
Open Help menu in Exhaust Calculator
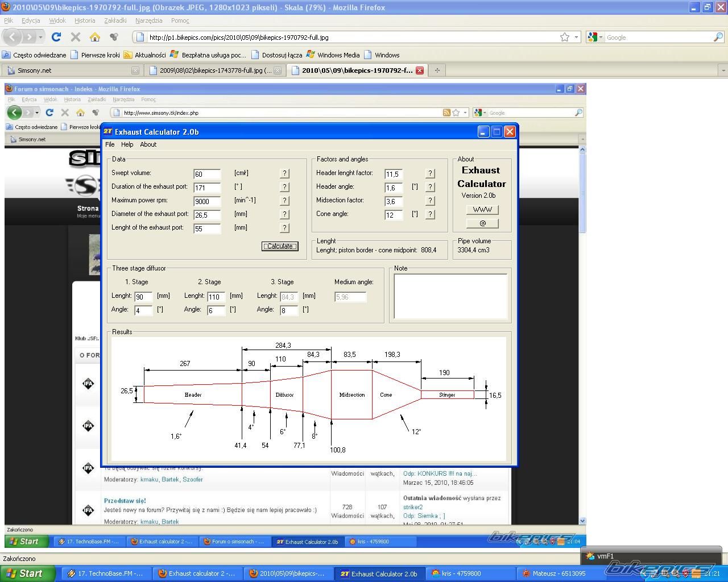pos(127,144)
